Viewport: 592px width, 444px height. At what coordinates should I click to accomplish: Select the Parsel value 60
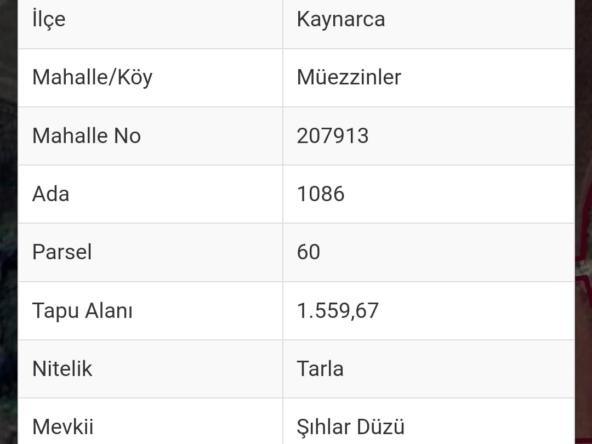(x=308, y=252)
